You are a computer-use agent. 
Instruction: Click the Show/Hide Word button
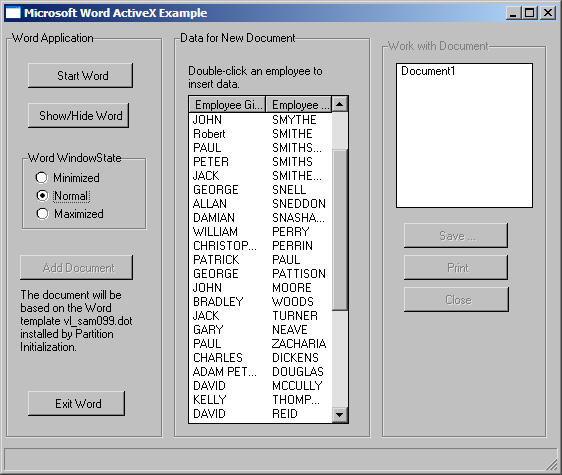78,115
